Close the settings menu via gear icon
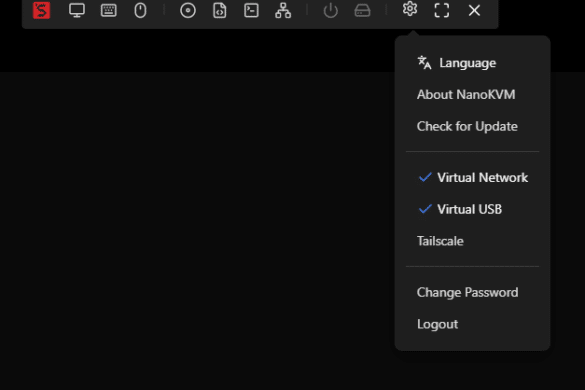 click(x=410, y=9)
